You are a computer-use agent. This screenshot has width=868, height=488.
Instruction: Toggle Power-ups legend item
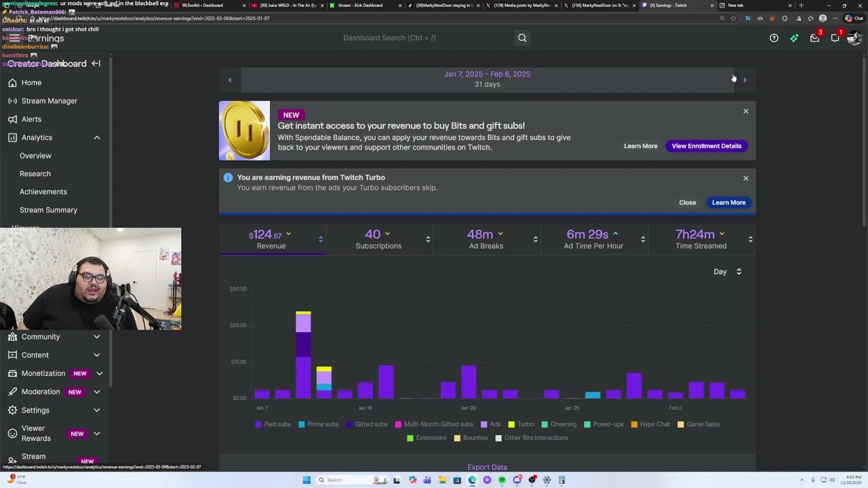pos(604,424)
